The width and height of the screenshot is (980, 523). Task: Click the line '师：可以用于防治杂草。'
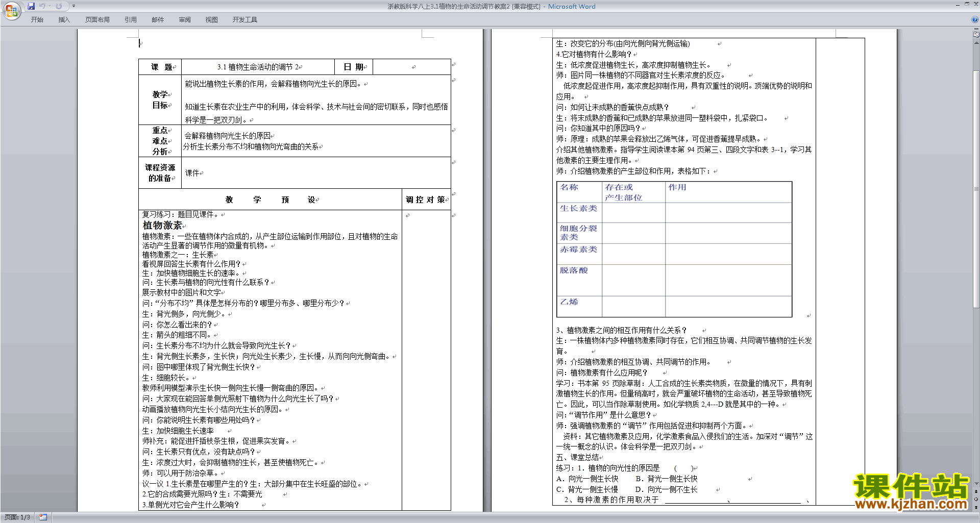(x=181, y=473)
